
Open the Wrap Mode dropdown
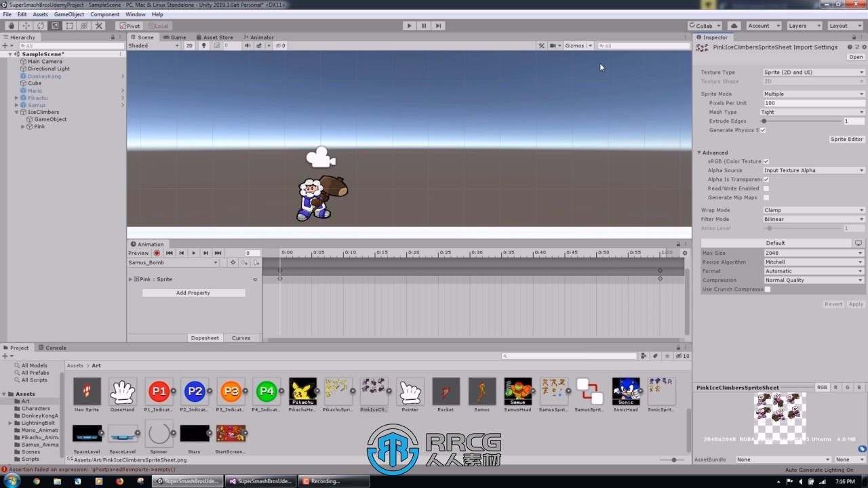pos(814,210)
